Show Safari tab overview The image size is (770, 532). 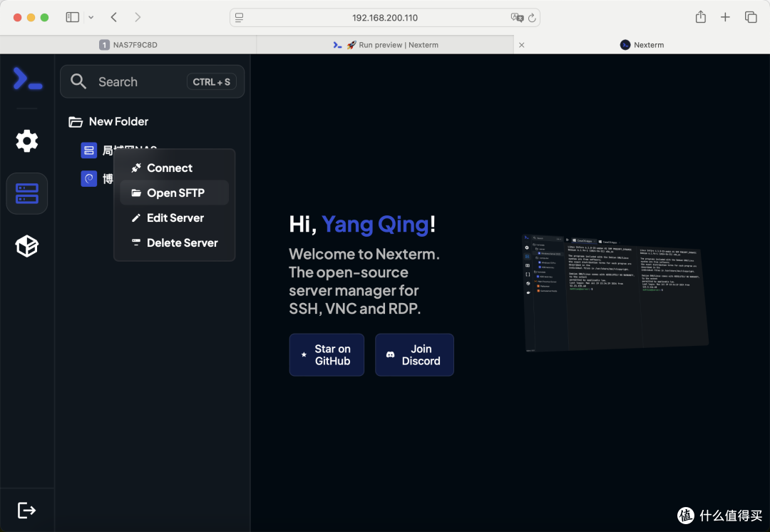click(751, 17)
